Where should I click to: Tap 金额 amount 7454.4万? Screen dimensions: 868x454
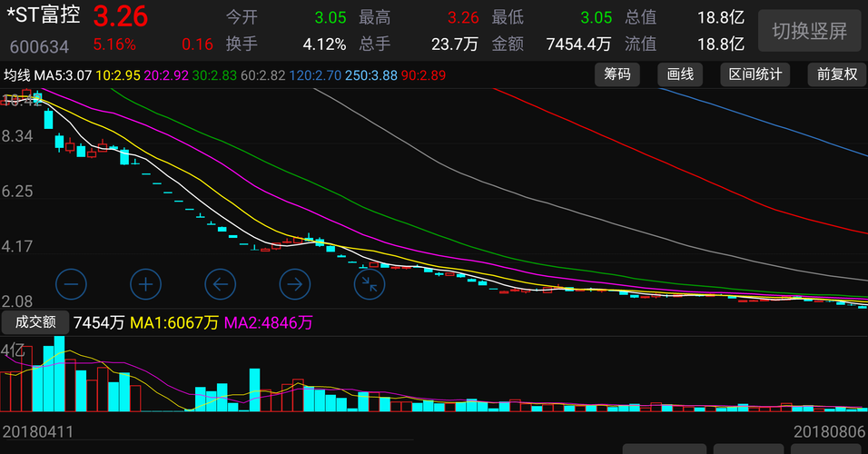(578, 44)
